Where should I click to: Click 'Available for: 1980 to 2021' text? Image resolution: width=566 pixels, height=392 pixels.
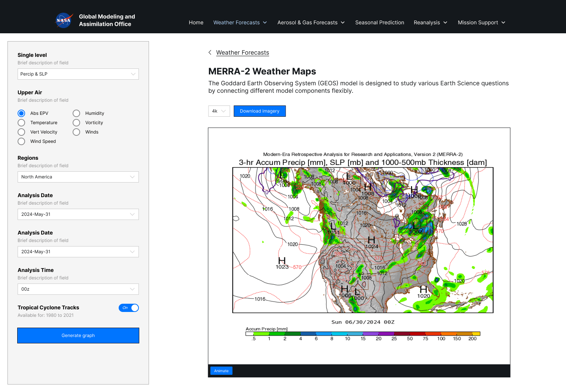(x=46, y=315)
